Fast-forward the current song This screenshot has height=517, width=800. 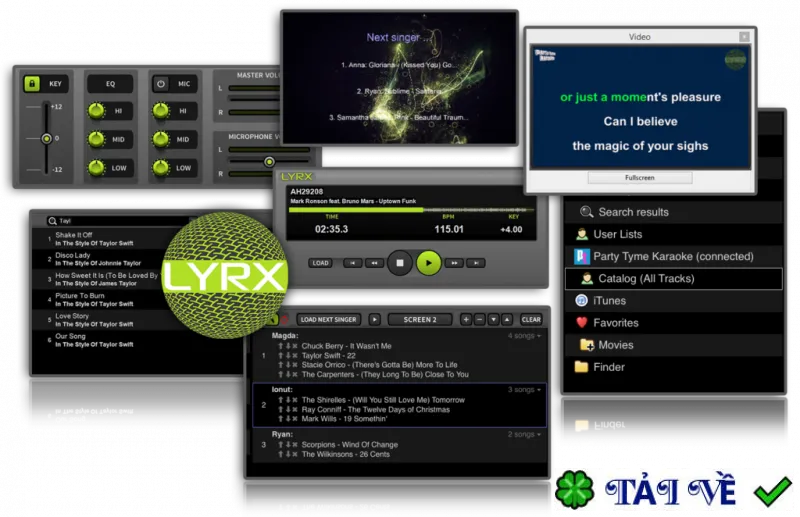point(454,263)
